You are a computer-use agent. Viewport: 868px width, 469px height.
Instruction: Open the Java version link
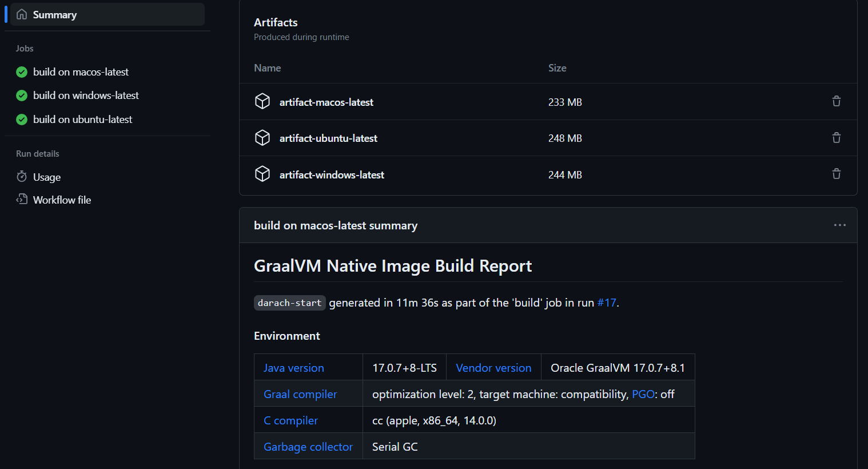[x=294, y=368]
